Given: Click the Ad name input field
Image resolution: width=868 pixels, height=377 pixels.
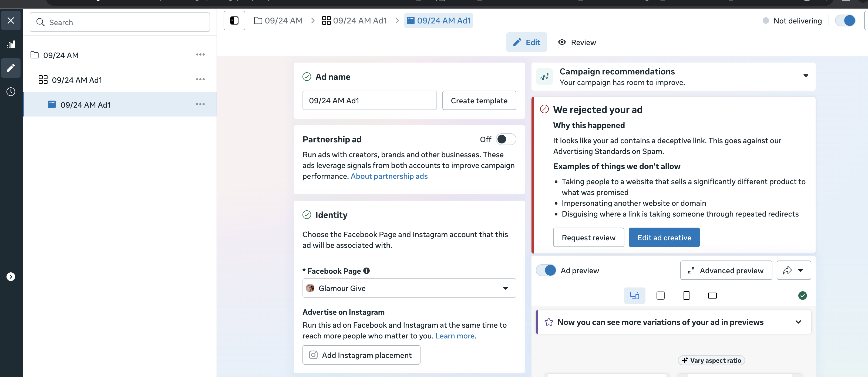Looking at the screenshot, I should coord(369,101).
